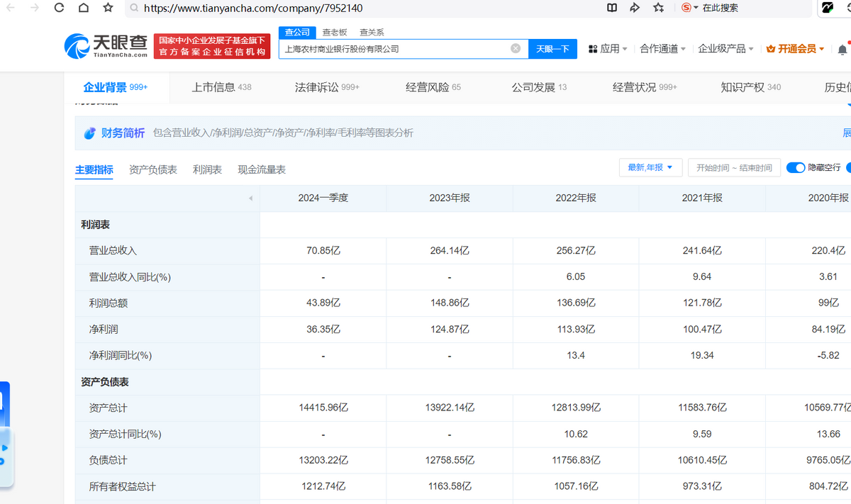Viewport: 851px width, 504px height.
Task: Click the 负债总计 row label
Action: click(108, 461)
